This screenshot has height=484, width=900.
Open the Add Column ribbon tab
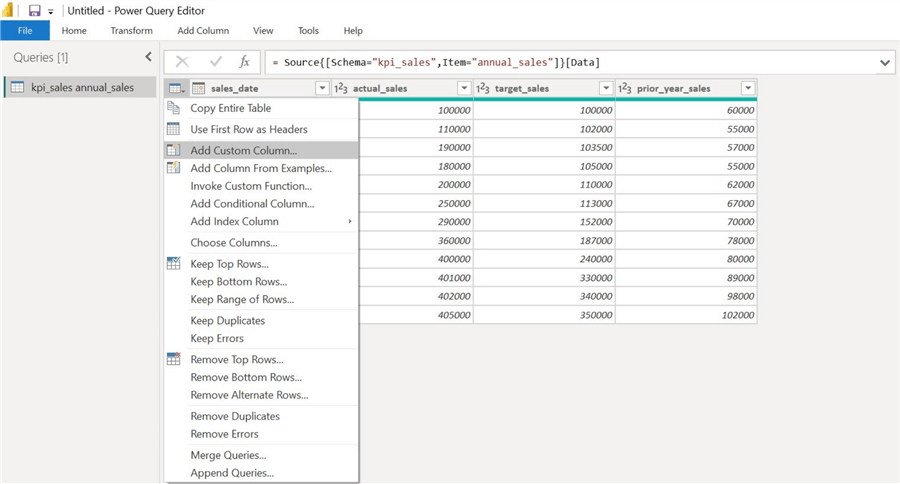(203, 30)
